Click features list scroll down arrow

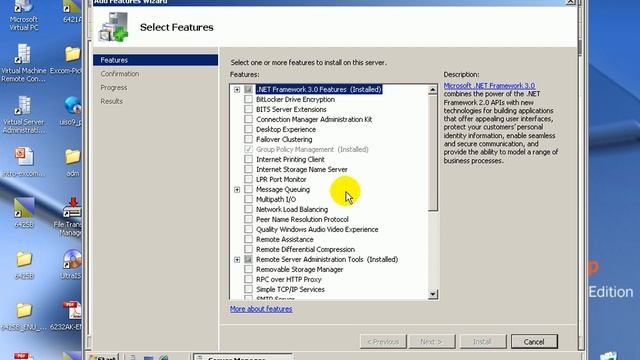[433, 294]
